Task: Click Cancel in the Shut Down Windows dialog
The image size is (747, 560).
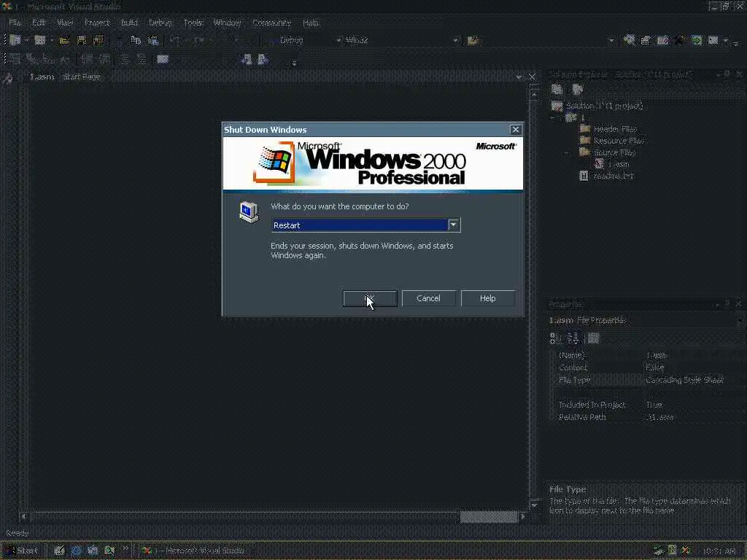Action: [428, 298]
